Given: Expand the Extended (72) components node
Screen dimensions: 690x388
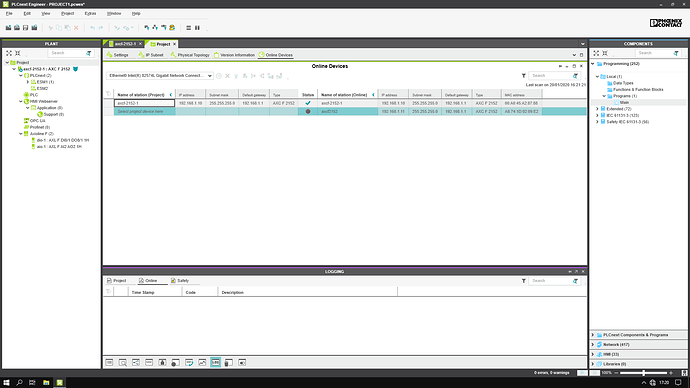Looking at the screenshot, I should click(x=597, y=109).
